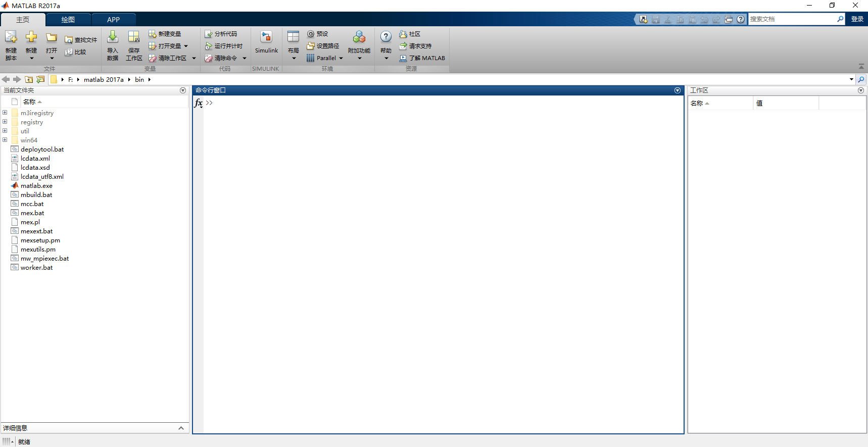Click the Search Documentation input field
The width and height of the screenshot is (868, 447).
(791, 19)
